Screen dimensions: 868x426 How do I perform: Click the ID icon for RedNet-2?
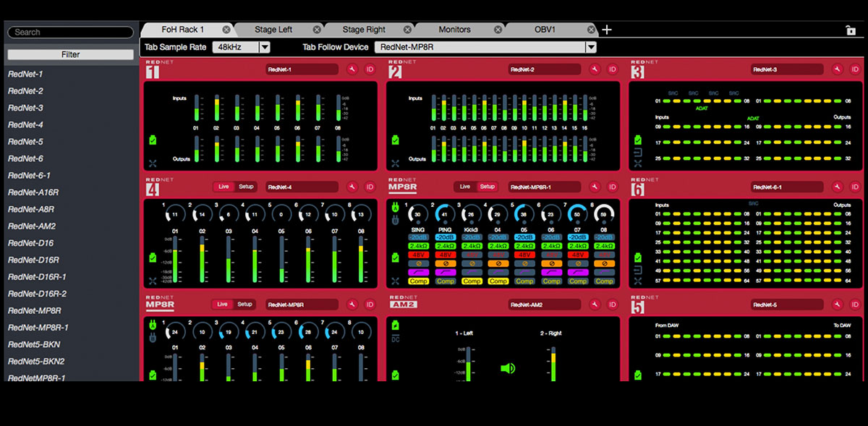pyautogui.click(x=613, y=69)
